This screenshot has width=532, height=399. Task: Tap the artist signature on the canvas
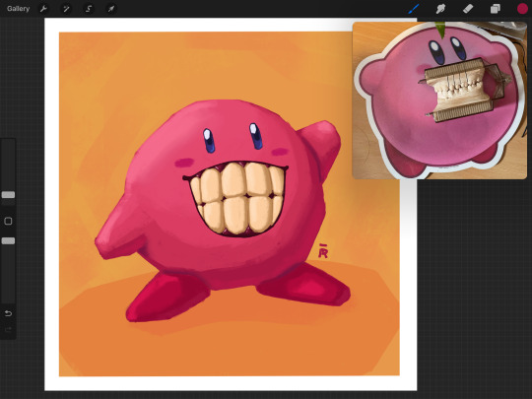pyautogui.click(x=323, y=251)
